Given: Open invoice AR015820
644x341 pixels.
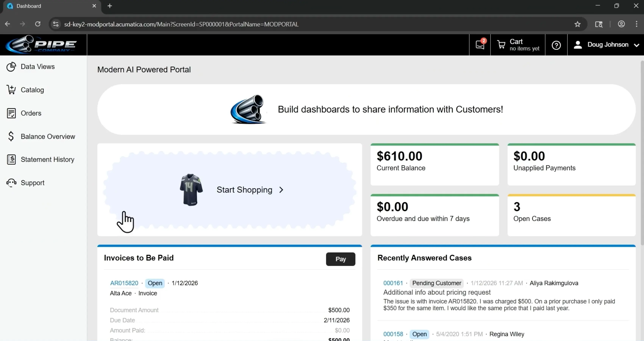Looking at the screenshot, I should point(124,283).
